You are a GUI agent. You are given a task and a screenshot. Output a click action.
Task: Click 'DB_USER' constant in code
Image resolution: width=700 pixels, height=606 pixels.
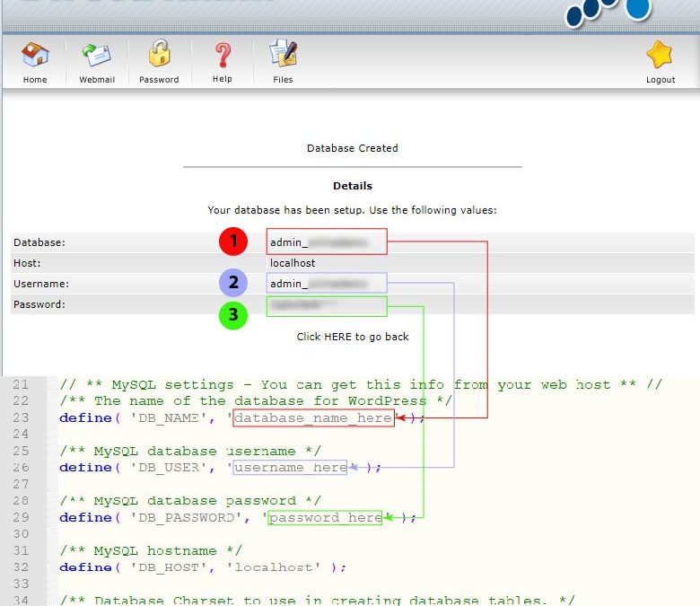(x=169, y=468)
